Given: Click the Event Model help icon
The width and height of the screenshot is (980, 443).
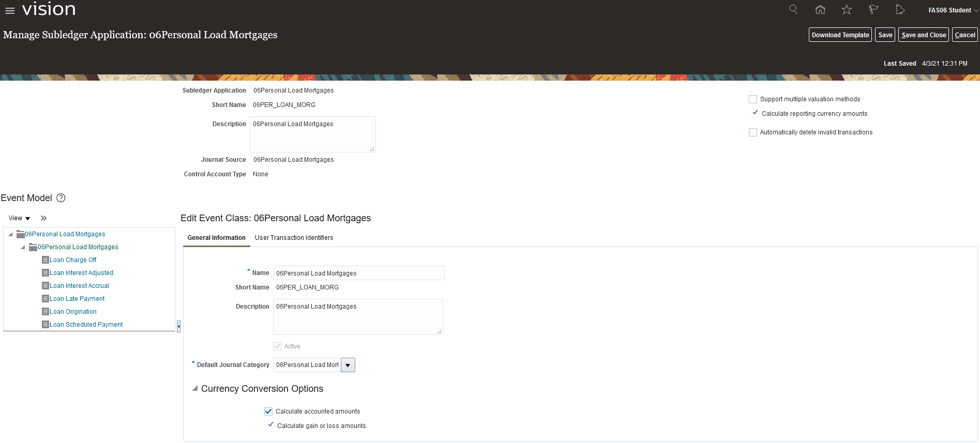Looking at the screenshot, I should pyautogui.click(x=61, y=198).
